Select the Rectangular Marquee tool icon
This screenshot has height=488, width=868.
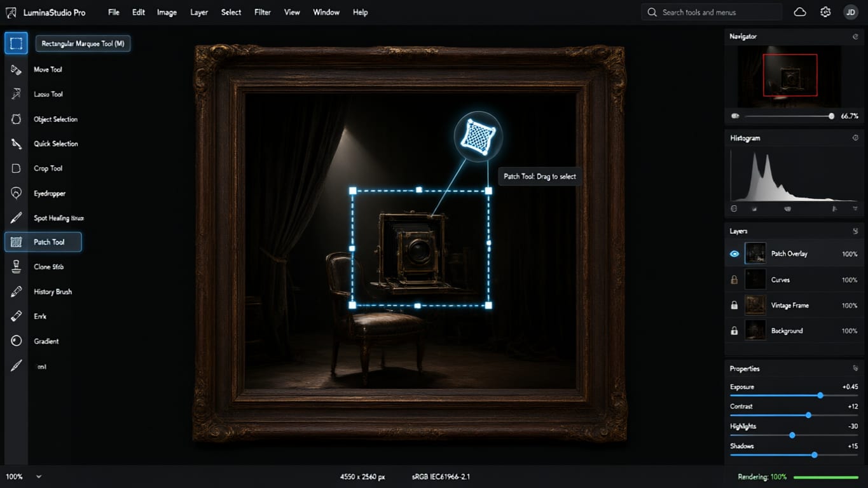click(16, 43)
